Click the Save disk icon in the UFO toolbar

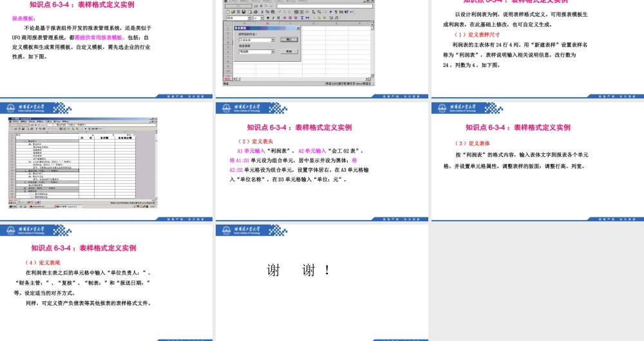243,12
